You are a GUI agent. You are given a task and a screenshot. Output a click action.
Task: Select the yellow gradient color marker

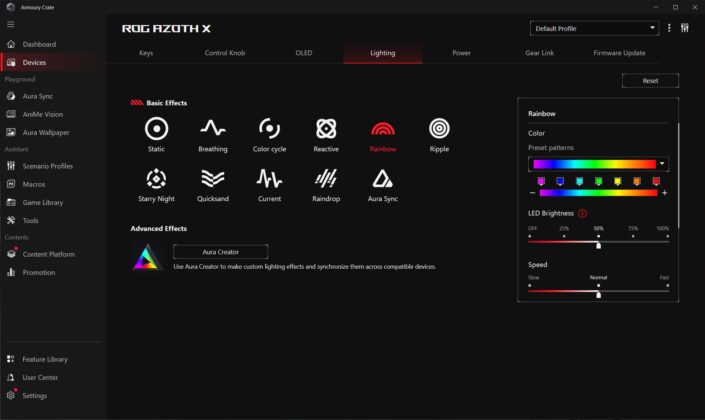click(x=618, y=181)
